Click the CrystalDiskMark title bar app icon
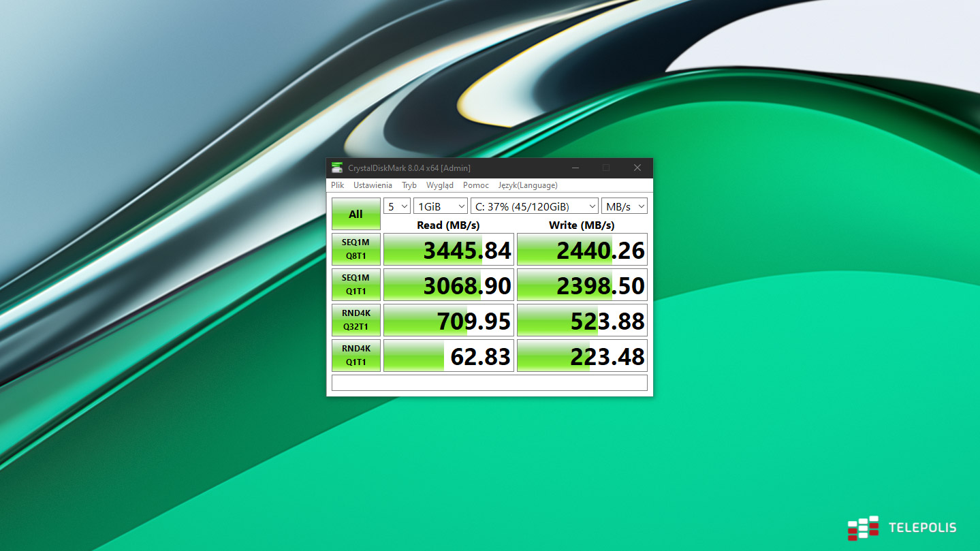 [337, 168]
